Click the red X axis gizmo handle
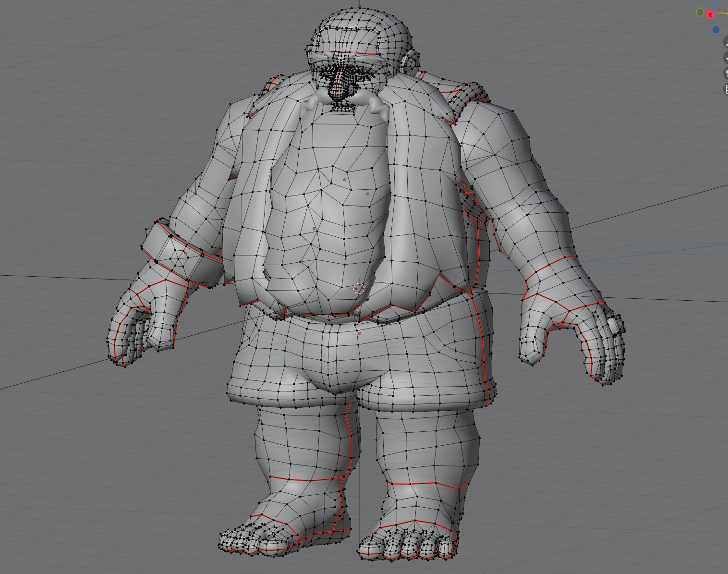 point(710,15)
